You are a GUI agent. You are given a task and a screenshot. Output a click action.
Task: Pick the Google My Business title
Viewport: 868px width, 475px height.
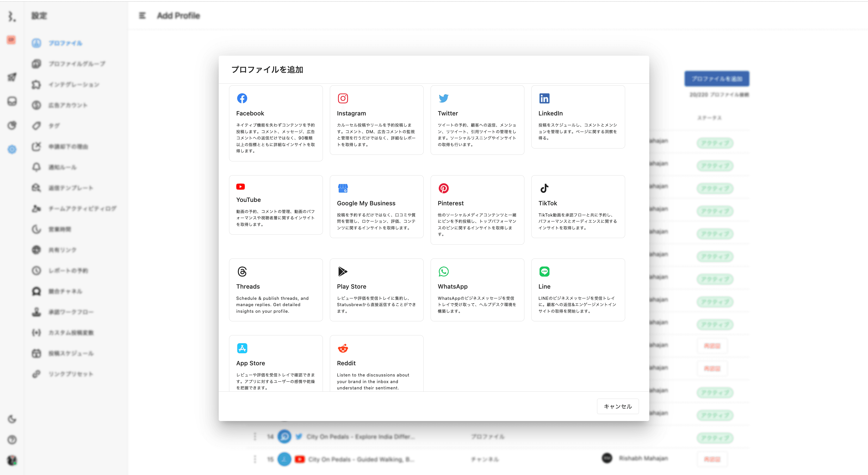(x=366, y=203)
